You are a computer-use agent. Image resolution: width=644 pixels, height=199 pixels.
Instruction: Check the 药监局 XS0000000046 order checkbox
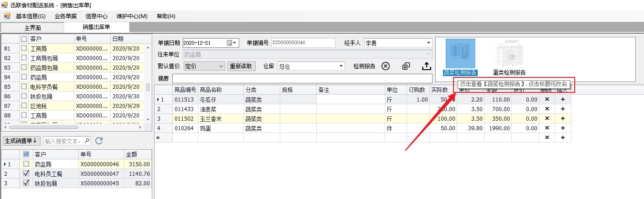[26, 164]
